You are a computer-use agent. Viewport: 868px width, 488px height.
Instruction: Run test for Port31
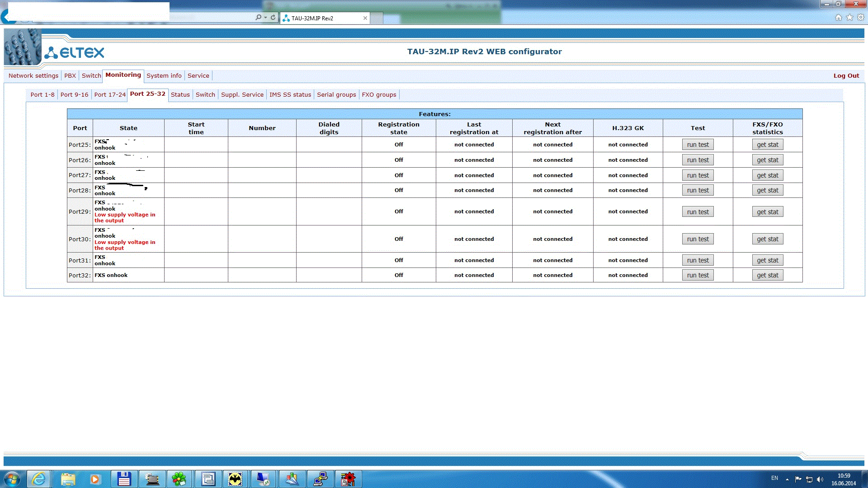point(698,260)
